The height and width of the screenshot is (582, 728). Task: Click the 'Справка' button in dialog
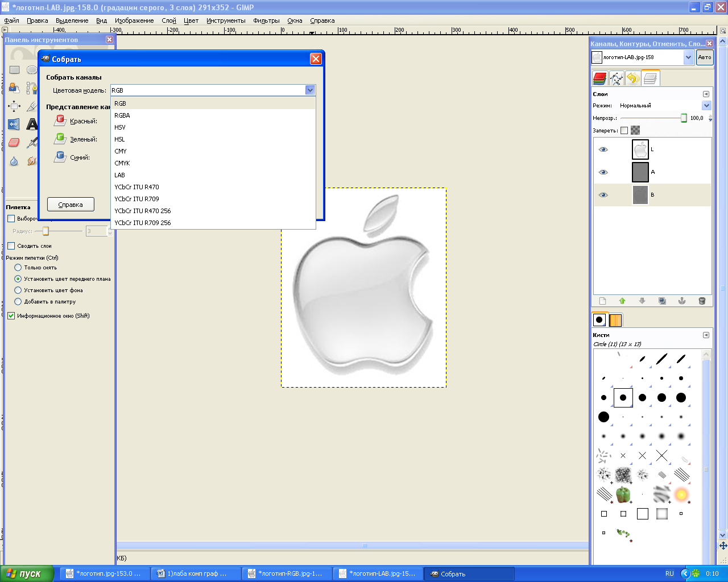pyautogui.click(x=71, y=205)
